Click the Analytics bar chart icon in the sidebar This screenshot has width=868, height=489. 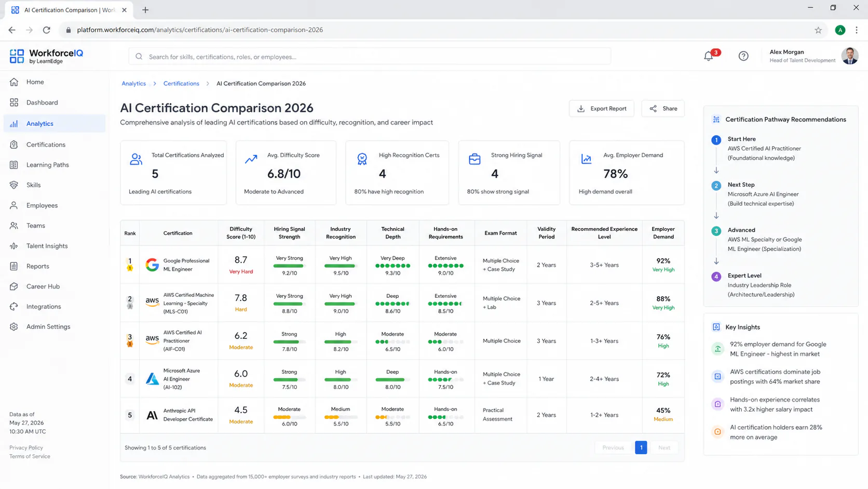(x=14, y=124)
